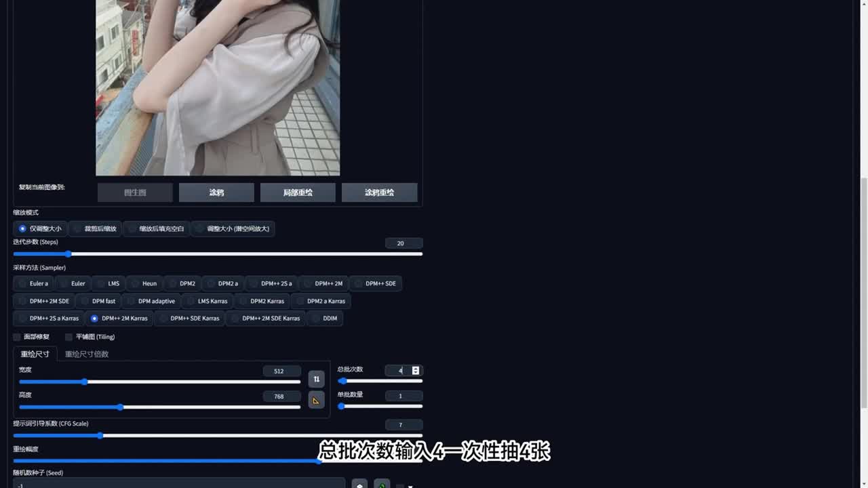Toggle the extra seed checkbox
The width and height of the screenshot is (868, 488).
click(x=399, y=485)
